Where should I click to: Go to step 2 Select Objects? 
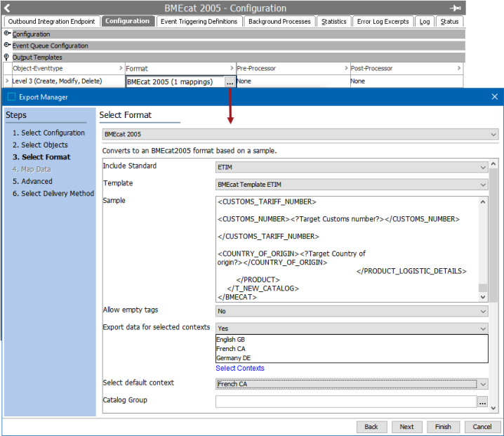40,145
